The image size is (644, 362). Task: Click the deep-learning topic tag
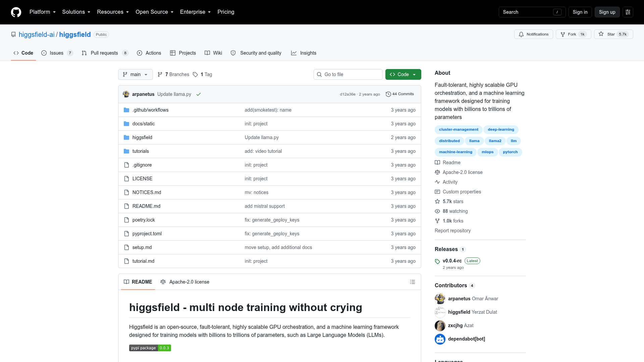tap(501, 130)
